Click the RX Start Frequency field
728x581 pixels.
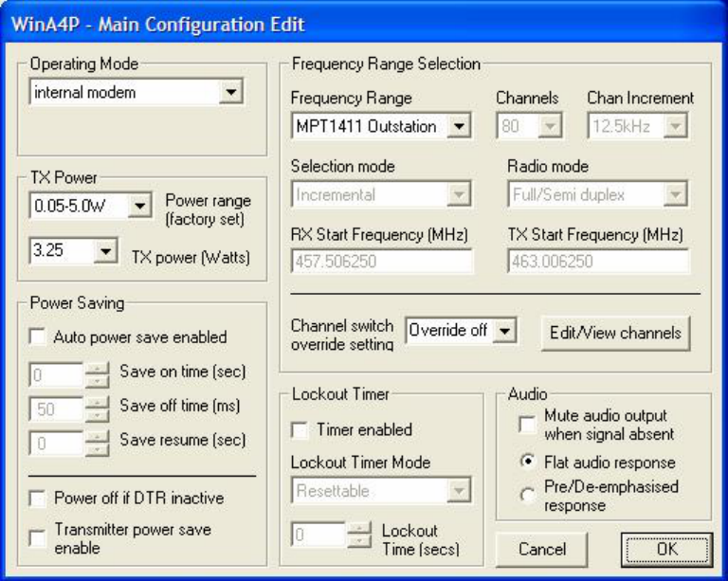(382, 262)
